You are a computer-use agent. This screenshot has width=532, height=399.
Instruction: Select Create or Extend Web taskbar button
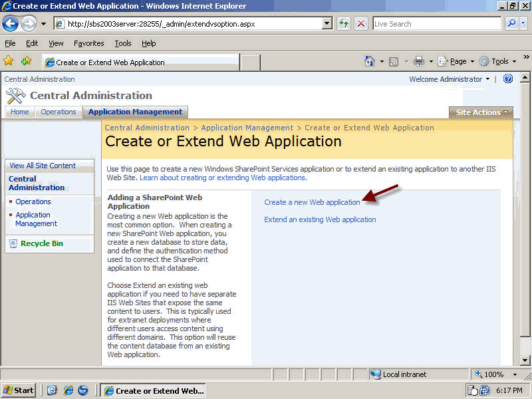tap(153, 391)
